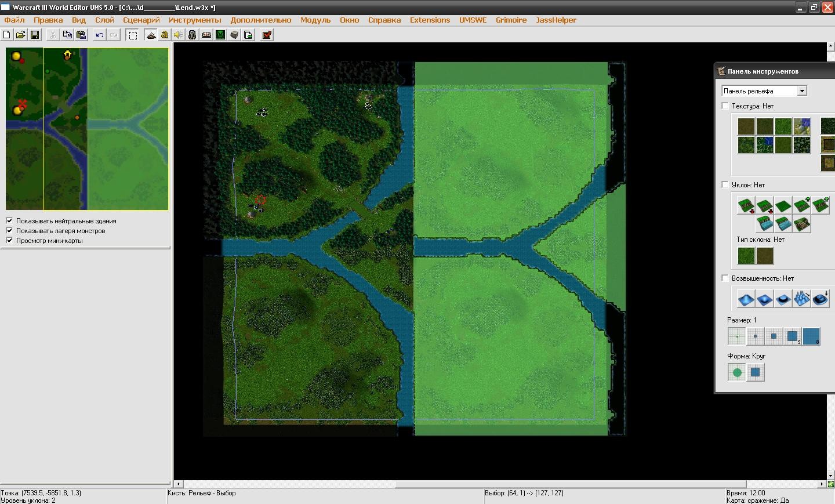Select the lower cliff by one level tool
Screen dimensions: 835x504
click(765, 205)
